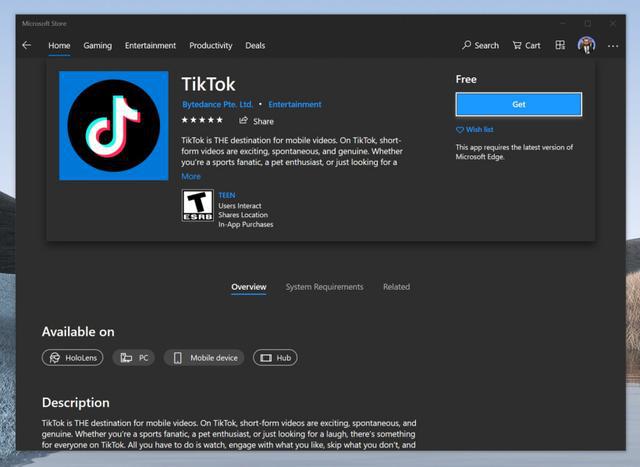This screenshot has width=640, height=467.
Task: Open the downloads grid icon
Action: coord(560,45)
